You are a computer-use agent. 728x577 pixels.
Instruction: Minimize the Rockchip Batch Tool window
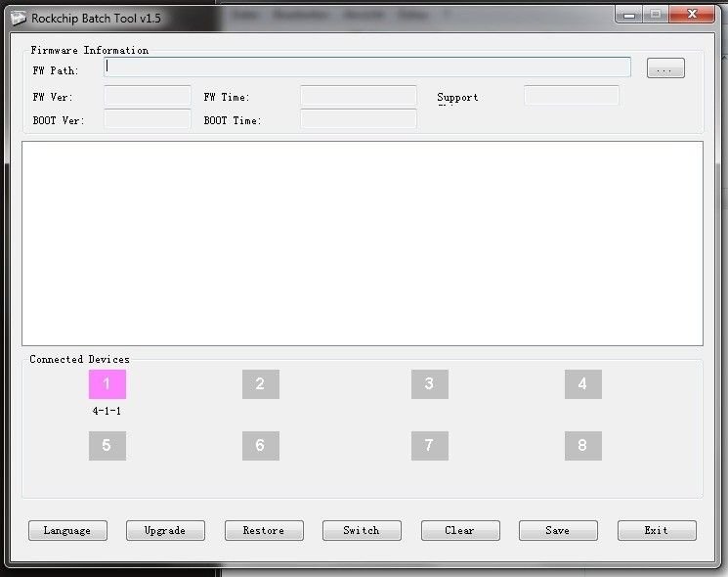click(x=629, y=15)
